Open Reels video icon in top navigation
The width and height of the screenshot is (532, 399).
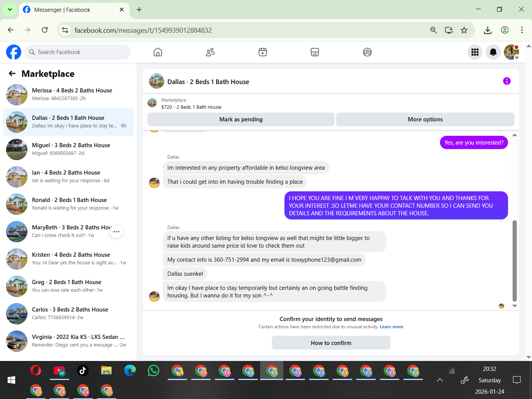(x=263, y=52)
